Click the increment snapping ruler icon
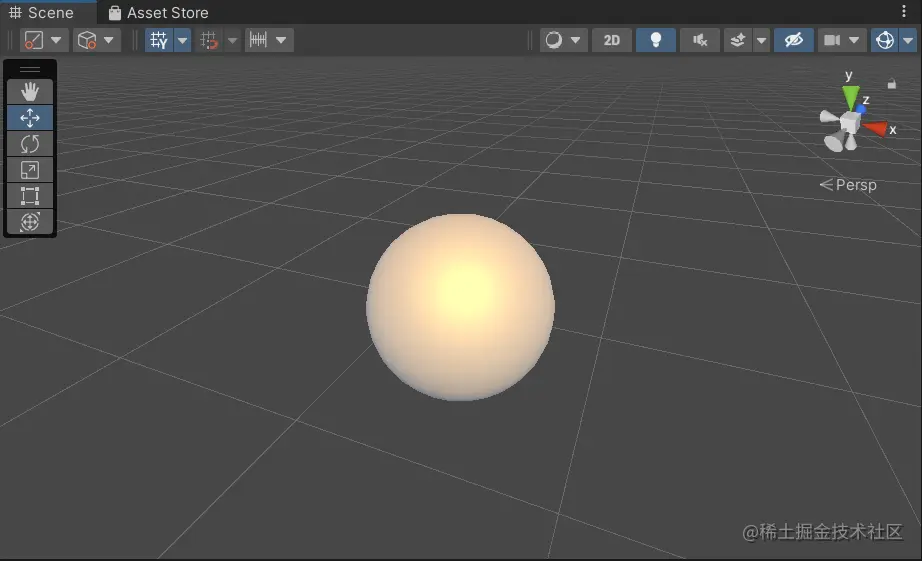 click(258, 40)
